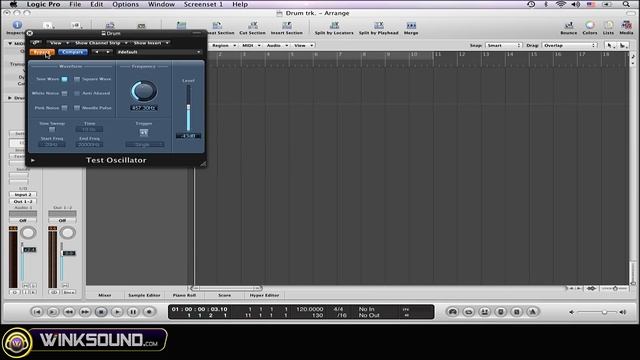Enable the Square Wave waveform
This screenshot has width=640, height=360.
click(x=77, y=79)
